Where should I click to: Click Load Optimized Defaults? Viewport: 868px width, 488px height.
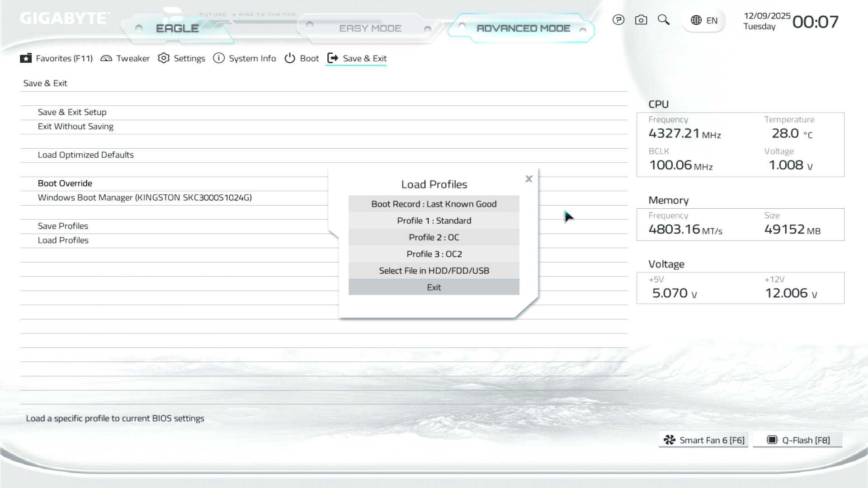(85, 155)
